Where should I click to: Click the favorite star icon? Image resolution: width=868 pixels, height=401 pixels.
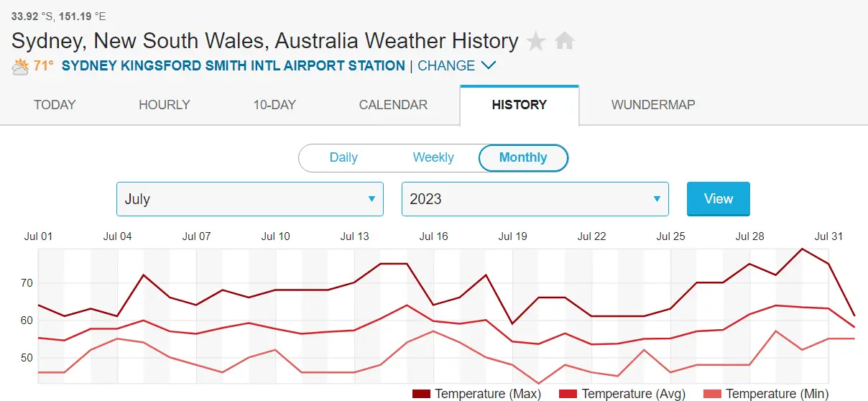tap(536, 42)
